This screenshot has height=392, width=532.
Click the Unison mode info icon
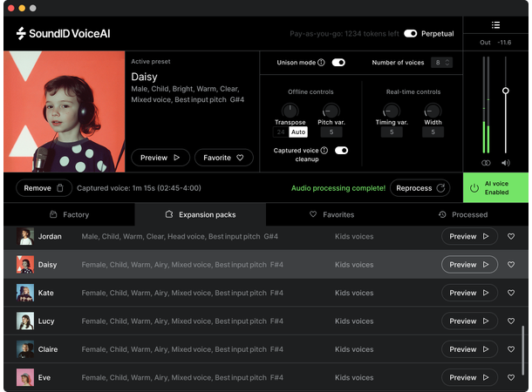click(x=321, y=63)
